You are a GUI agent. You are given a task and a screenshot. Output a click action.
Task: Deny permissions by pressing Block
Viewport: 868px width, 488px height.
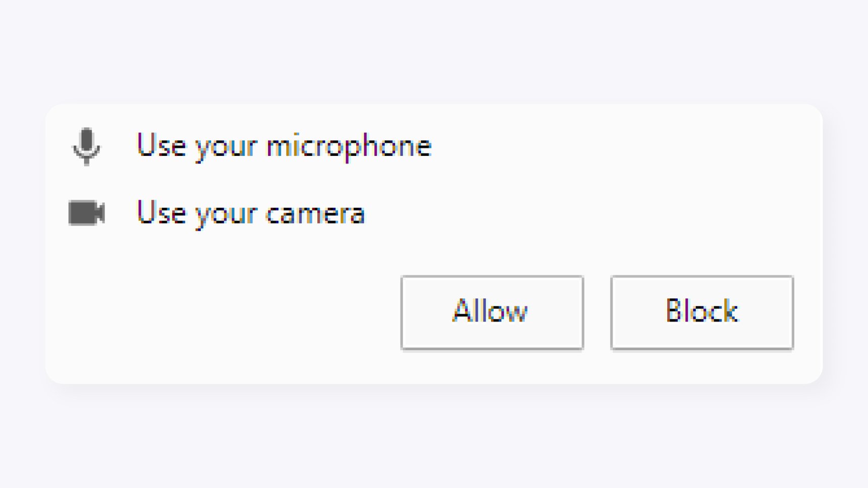701,312
